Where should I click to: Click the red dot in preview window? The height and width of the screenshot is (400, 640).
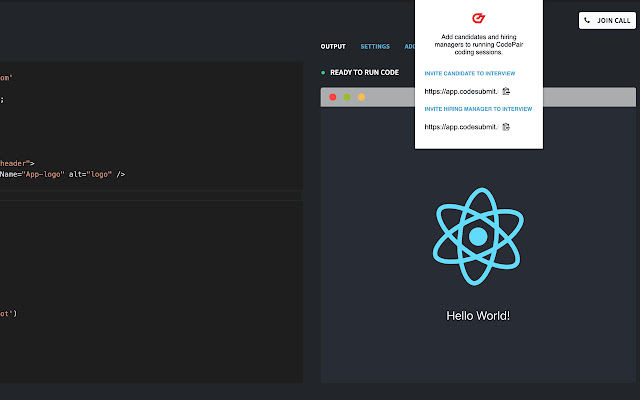pos(333,97)
